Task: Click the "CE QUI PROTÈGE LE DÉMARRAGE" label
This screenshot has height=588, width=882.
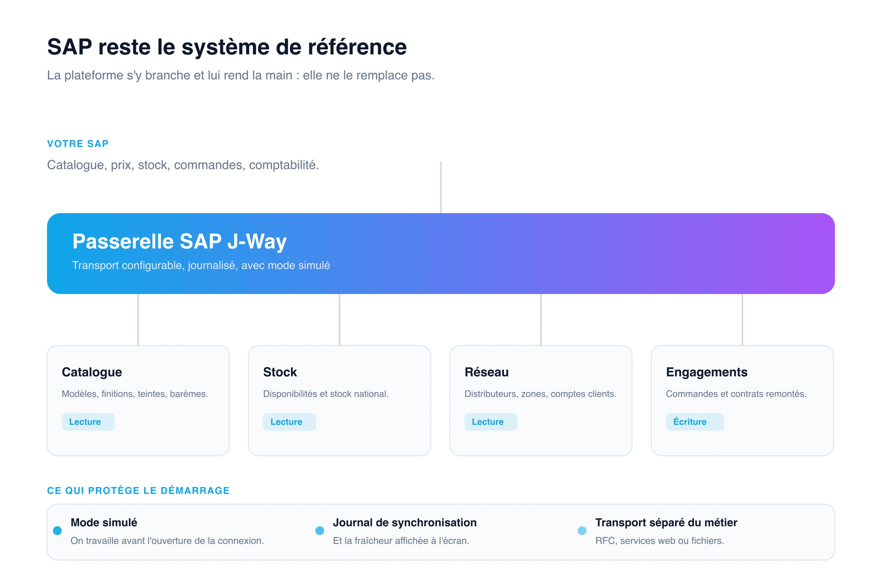Action: (x=138, y=490)
